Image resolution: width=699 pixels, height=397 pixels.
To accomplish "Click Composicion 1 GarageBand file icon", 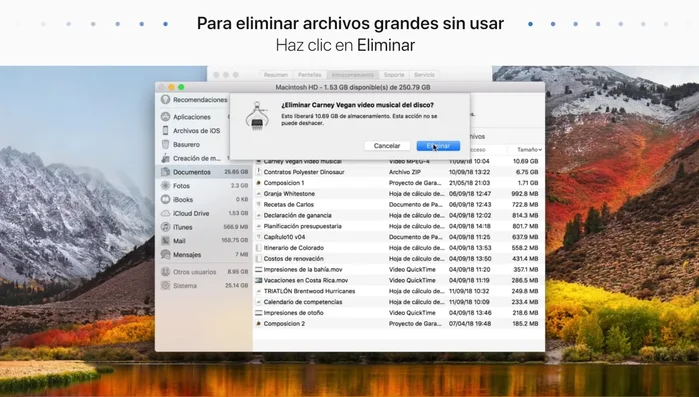I will pyautogui.click(x=258, y=183).
